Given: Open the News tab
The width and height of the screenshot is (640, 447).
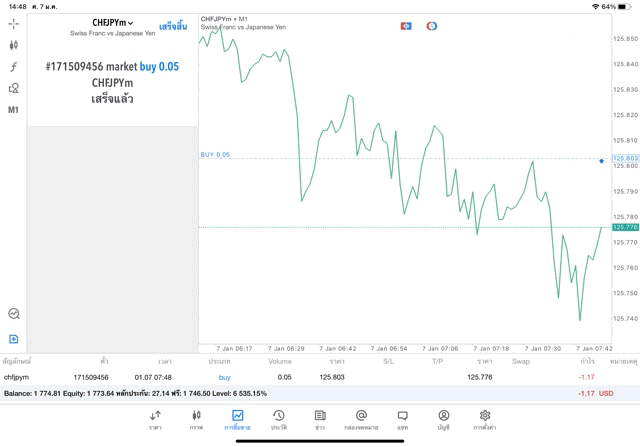Looking at the screenshot, I should point(320,420).
